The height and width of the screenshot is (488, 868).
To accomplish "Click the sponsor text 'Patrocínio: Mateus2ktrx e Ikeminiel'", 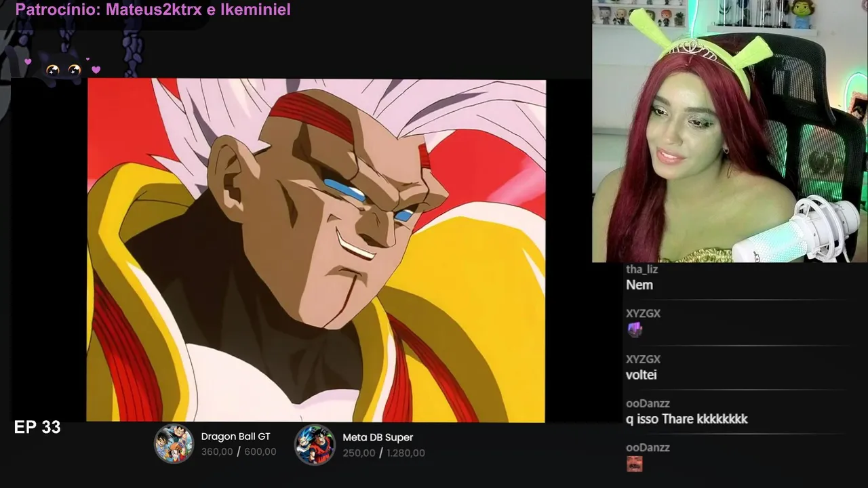I will pyautogui.click(x=153, y=9).
